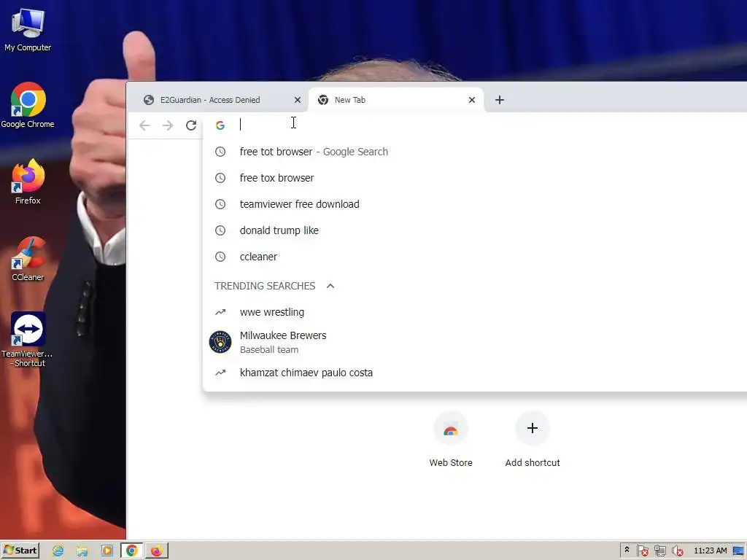The image size is (747, 560).
Task: Select trending 'wwe wrestling' search
Action: tap(475, 312)
